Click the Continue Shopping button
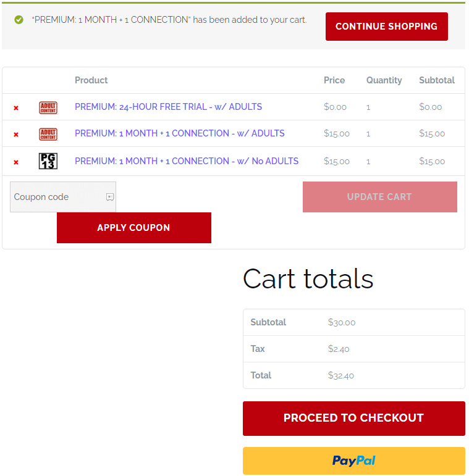Viewport: 469px width, 476px height. click(386, 27)
